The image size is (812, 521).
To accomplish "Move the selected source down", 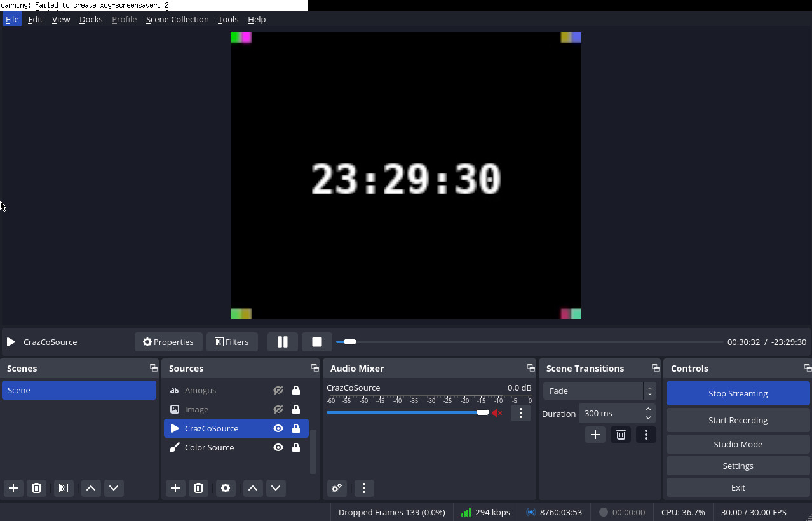I will [276, 488].
